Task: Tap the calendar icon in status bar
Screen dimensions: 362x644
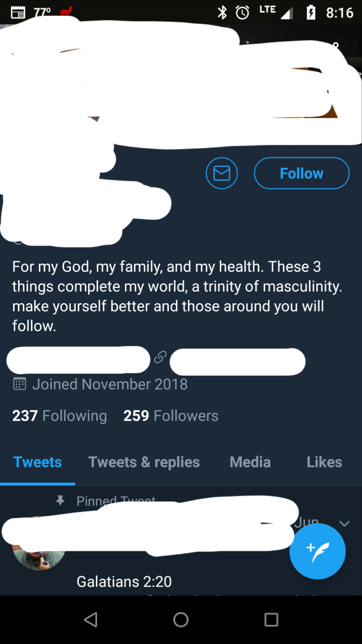Action: coord(18,13)
